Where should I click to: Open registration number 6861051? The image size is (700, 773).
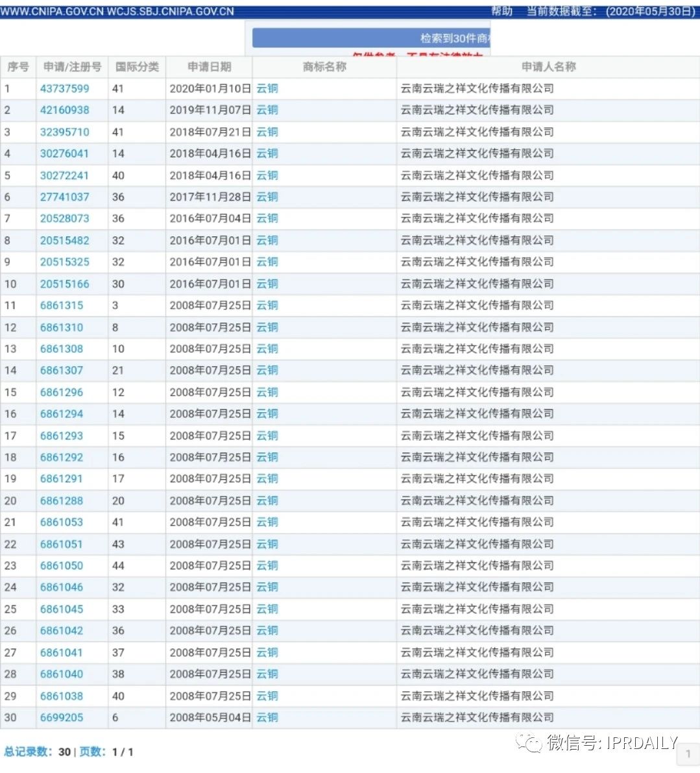click(x=62, y=545)
